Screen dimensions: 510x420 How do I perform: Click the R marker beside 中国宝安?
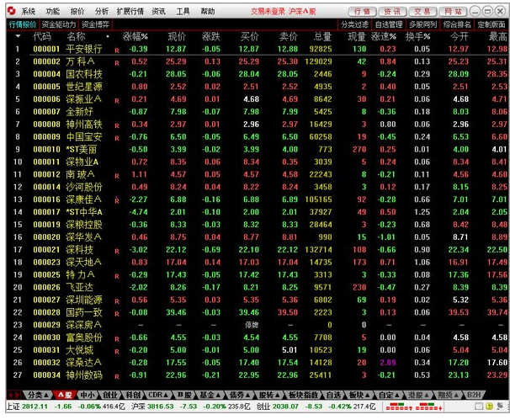click(x=117, y=139)
